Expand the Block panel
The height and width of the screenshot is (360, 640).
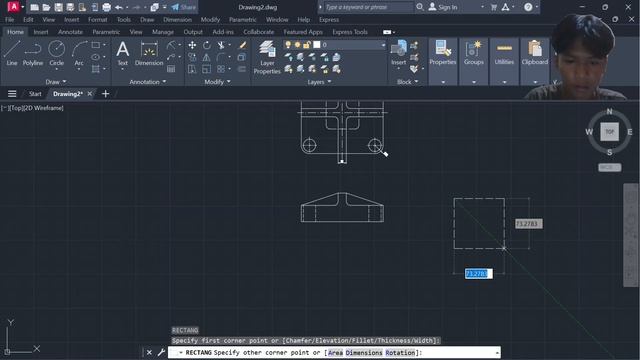click(x=408, y=82)
